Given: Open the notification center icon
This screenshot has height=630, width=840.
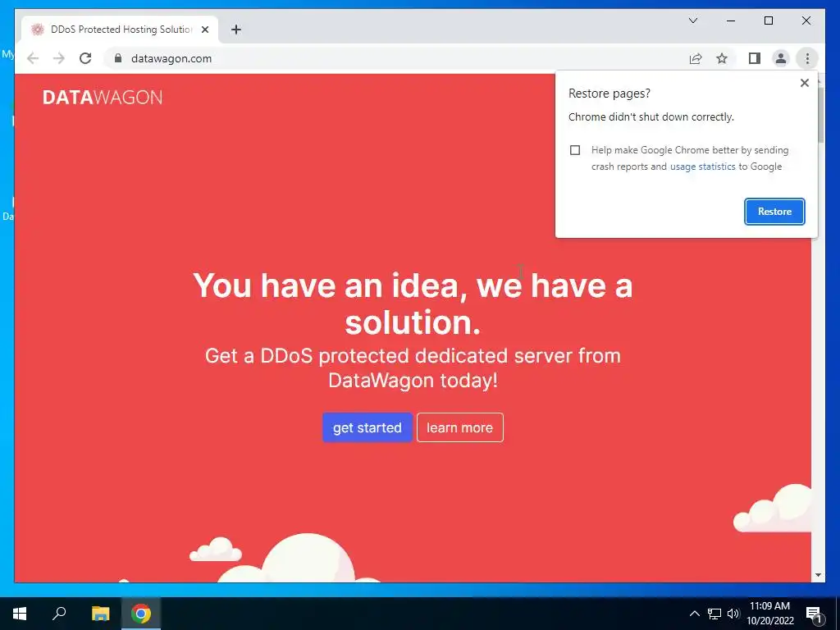Looking at the screenshot, I should (x=814, y=614).
